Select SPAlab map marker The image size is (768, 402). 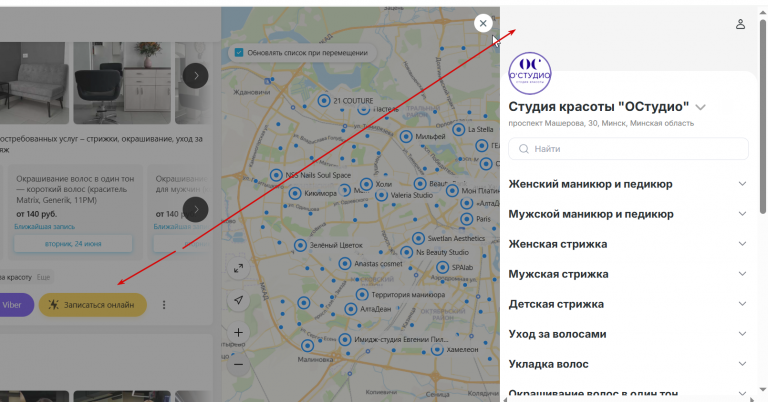click(x=442, y=267)
